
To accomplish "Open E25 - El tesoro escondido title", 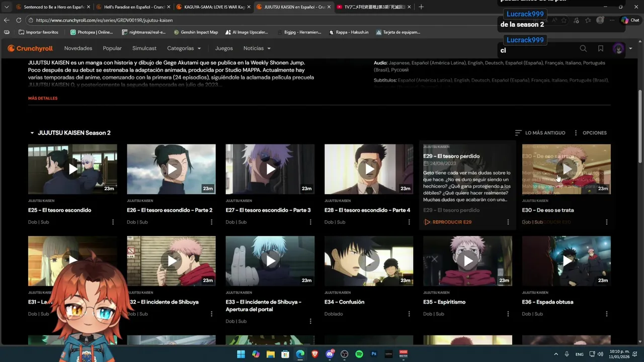I will click(60, 210).
